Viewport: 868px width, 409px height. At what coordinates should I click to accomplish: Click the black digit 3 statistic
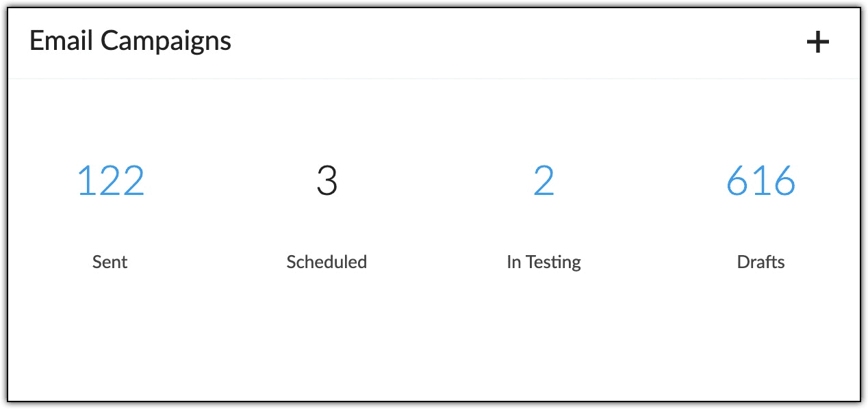pos(327,181)
